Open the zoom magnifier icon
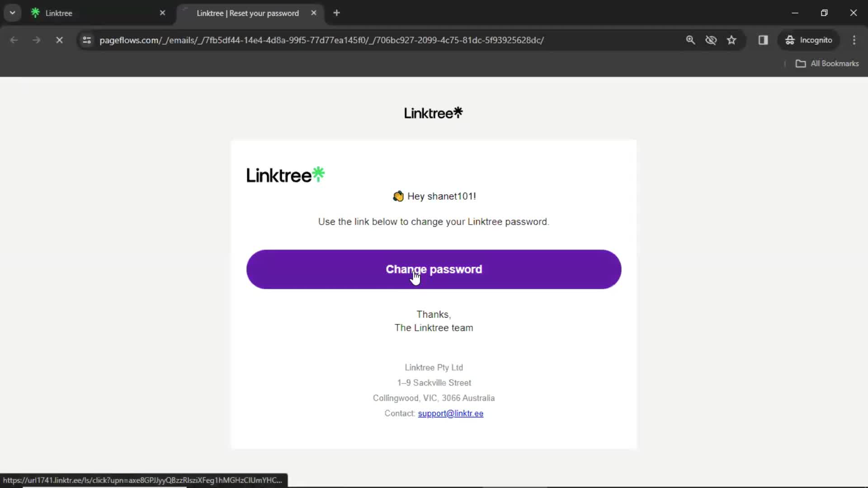 tap(690, 40)
